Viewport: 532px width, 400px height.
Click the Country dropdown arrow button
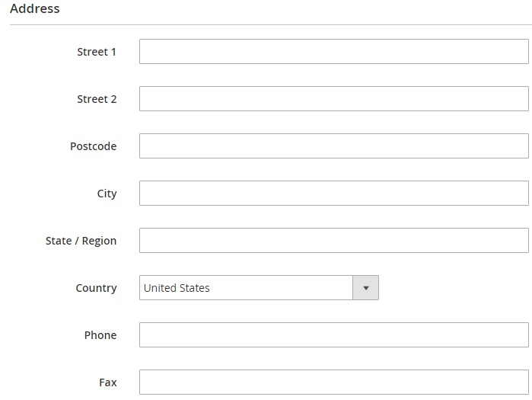(365, 288)
